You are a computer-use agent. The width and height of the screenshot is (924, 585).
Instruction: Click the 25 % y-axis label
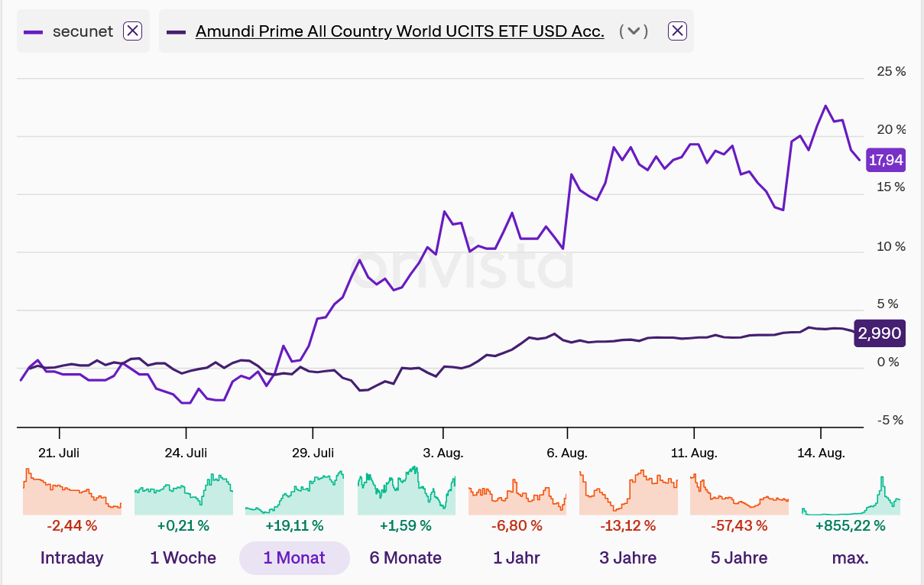pos(891,72)
